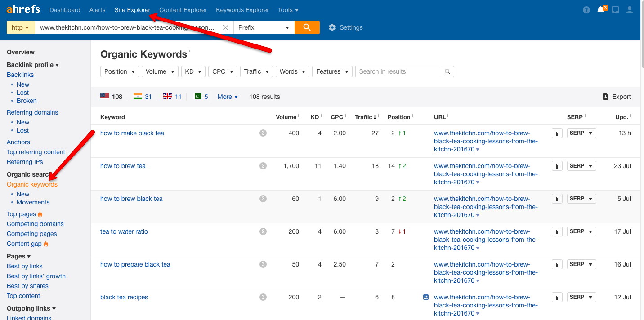Image resolution: width=644 pixels, height=320 pixels.
Task: Click the orange search magnifier button
Action: [x=307, y=27]
